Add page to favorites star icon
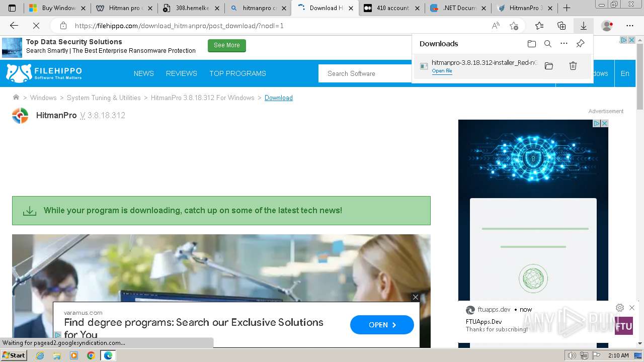The image size is (644, 362). tap(514, 26)
